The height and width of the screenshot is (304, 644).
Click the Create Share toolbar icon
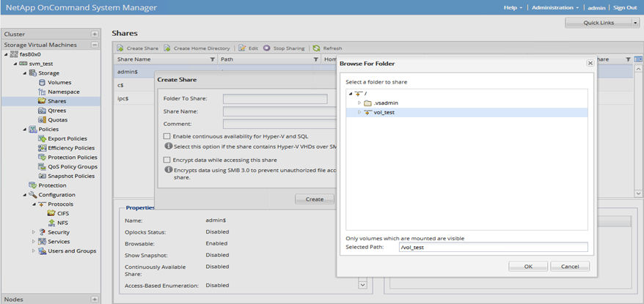point(120,48)
